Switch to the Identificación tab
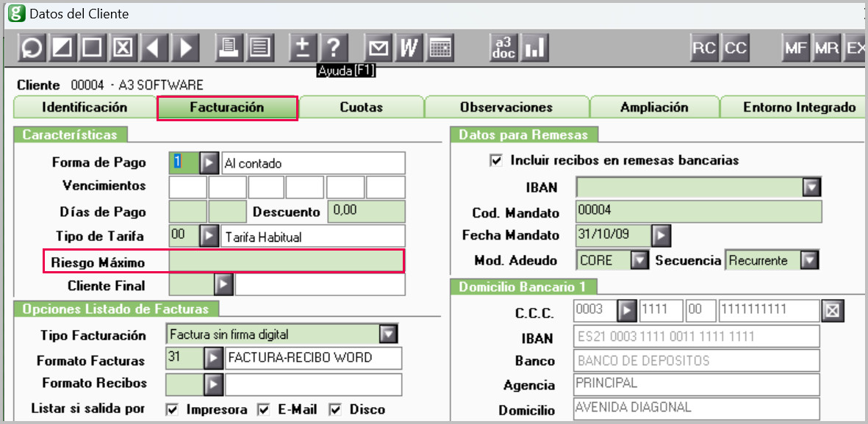868x424 pixels. tap(85, 107)
